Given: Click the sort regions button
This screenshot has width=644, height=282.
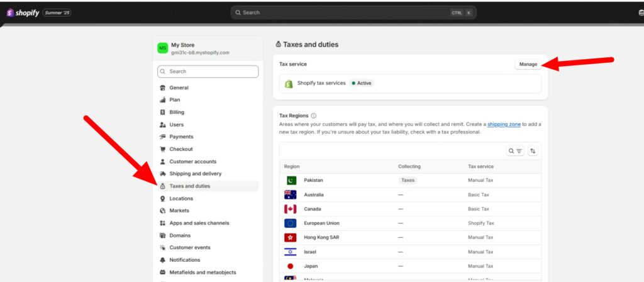Looking at the screenshot, I should (x=533, y=151).
